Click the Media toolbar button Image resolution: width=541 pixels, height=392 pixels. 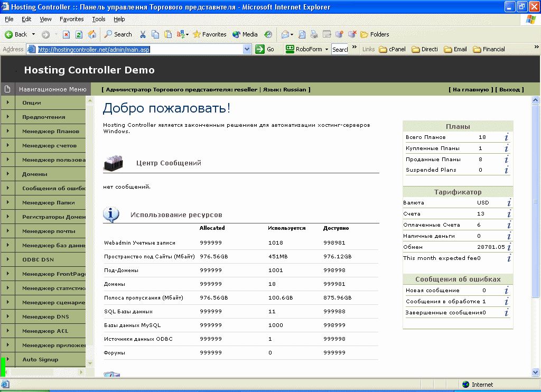[245, 34]
